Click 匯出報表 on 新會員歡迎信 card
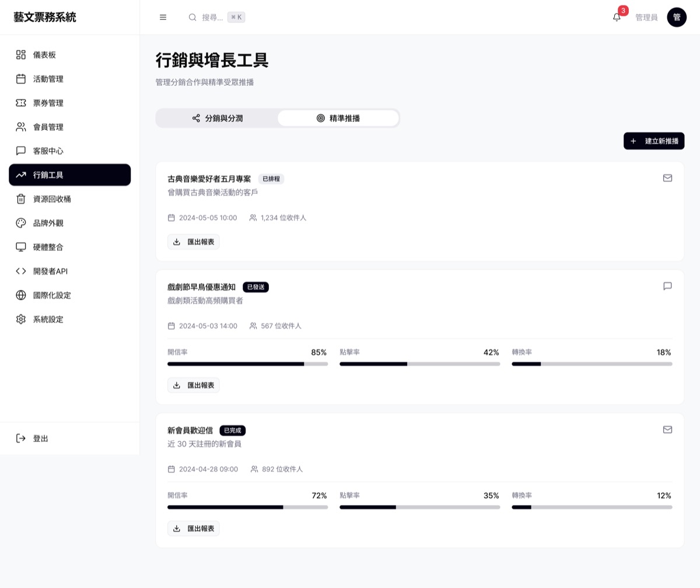Viewport: 700px width, 588px height. 194,528
